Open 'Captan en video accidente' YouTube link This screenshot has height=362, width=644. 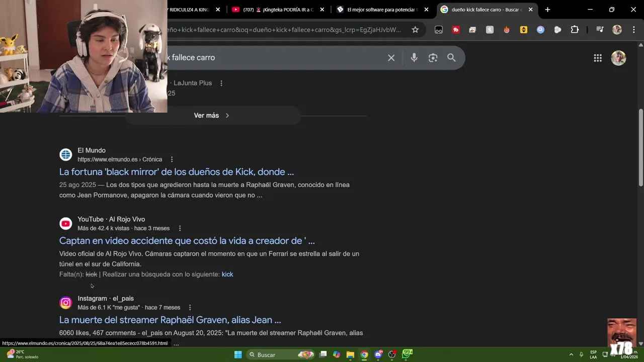(187, 241)
